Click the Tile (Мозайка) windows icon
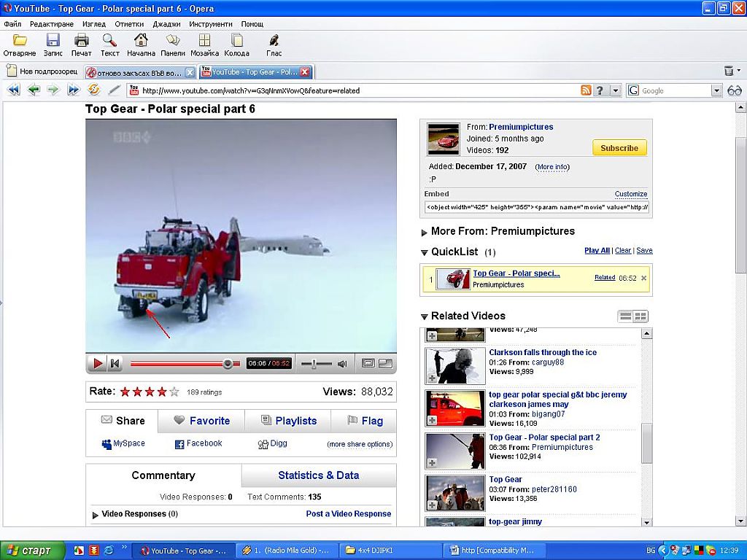The height and width of the screenshot is (560, 747). (x=204, y=41)
